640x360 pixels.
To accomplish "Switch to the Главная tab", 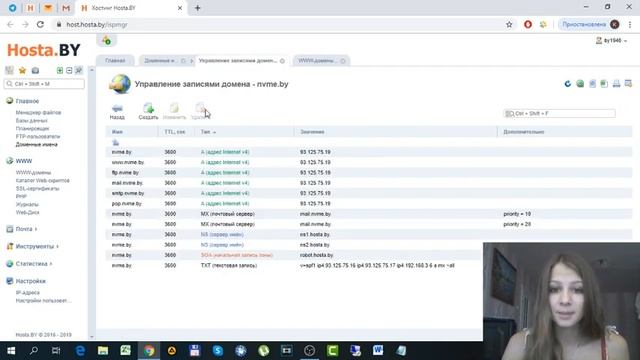I will click(115, 60).
